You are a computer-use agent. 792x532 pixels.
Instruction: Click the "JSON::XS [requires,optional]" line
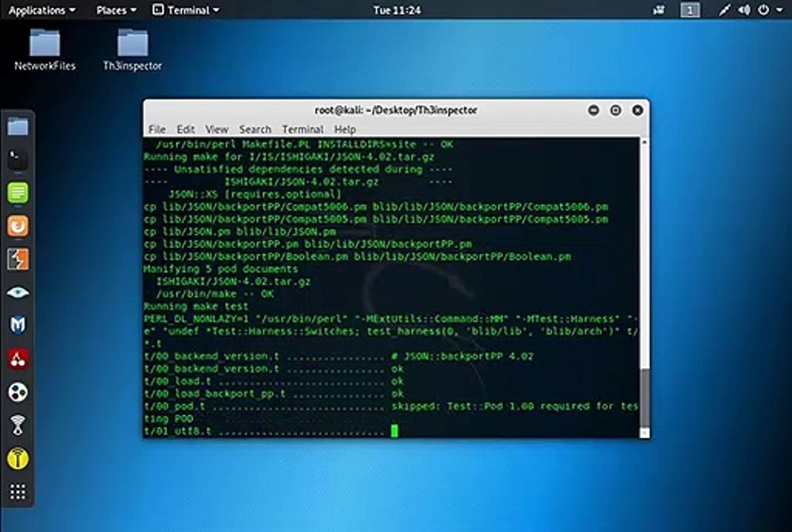point(255,194)
